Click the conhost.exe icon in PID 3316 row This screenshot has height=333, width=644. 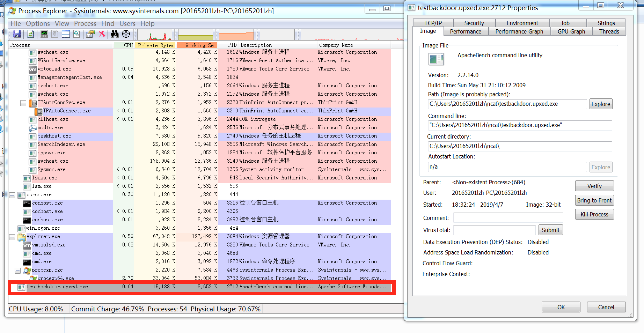(27, 203)
